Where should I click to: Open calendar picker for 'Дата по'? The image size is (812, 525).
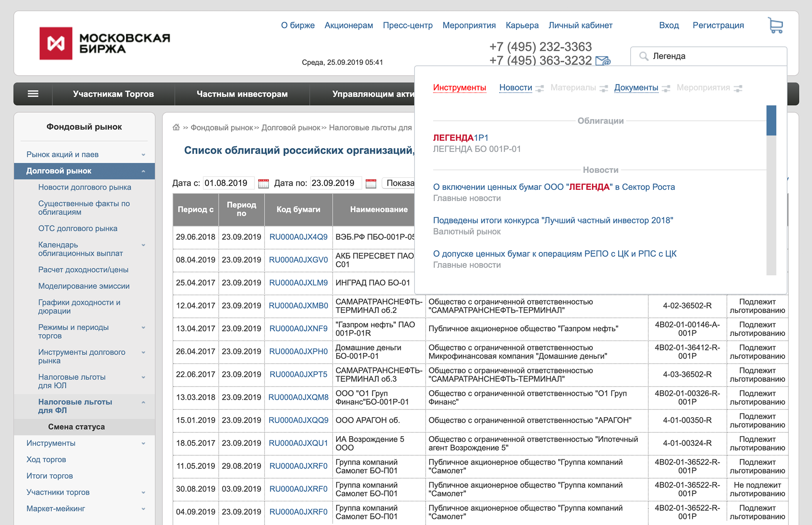point(371,183)
